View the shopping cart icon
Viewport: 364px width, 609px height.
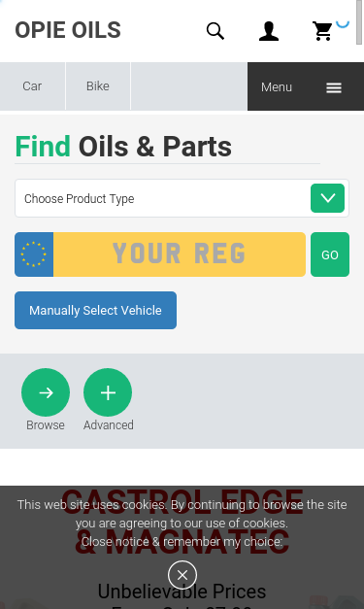[322, 31]
